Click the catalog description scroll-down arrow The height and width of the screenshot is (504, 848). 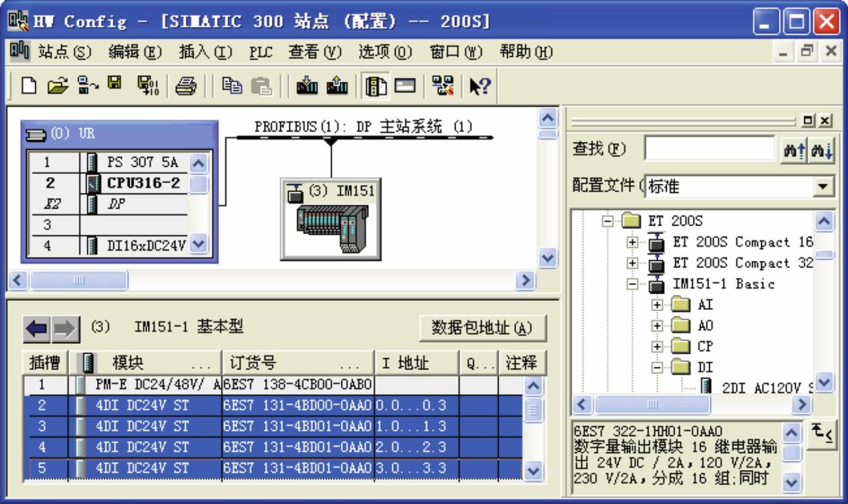pyautogui.click(x=792, y=483)
